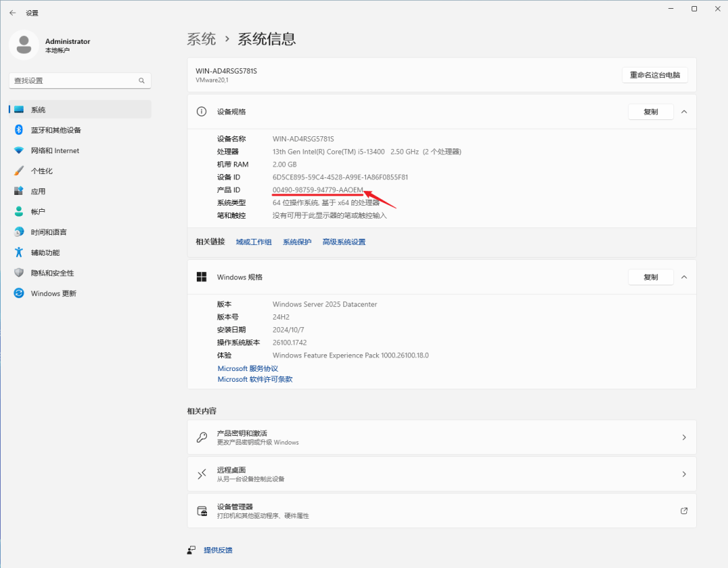Click the key icon for 产品密钥和激活
728x568 pixels.
[x=202, y=437]
